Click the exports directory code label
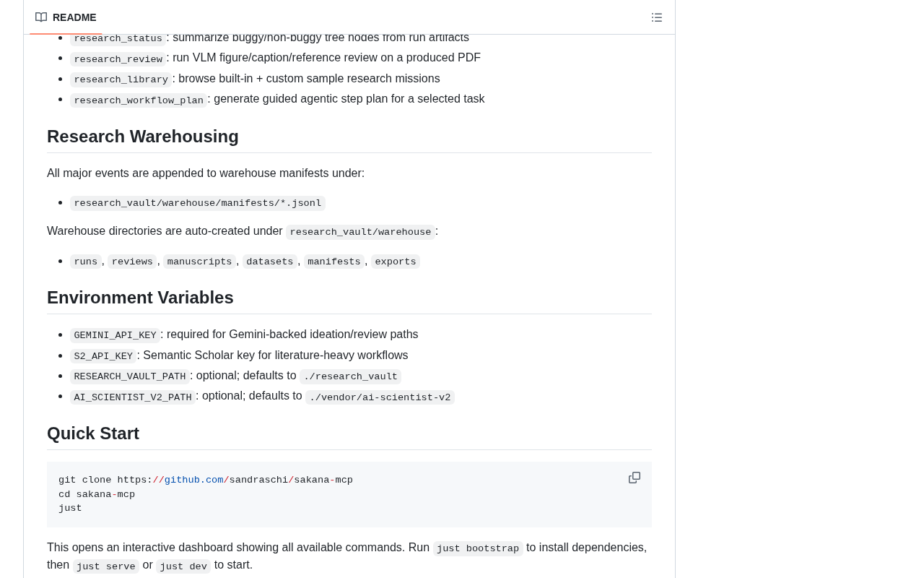924x578 pixels. tap(396, 262)
